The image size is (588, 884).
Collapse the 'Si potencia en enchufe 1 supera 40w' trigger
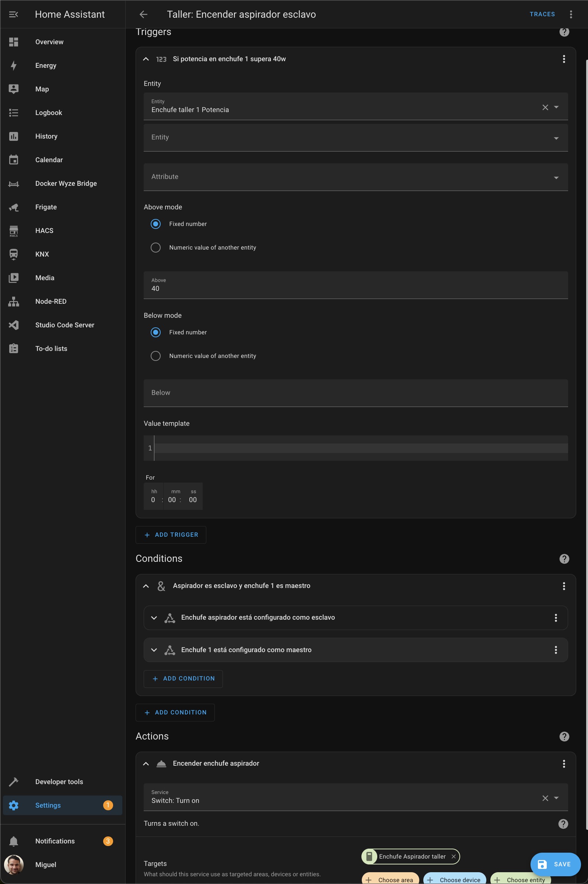[x=146, y=59]
